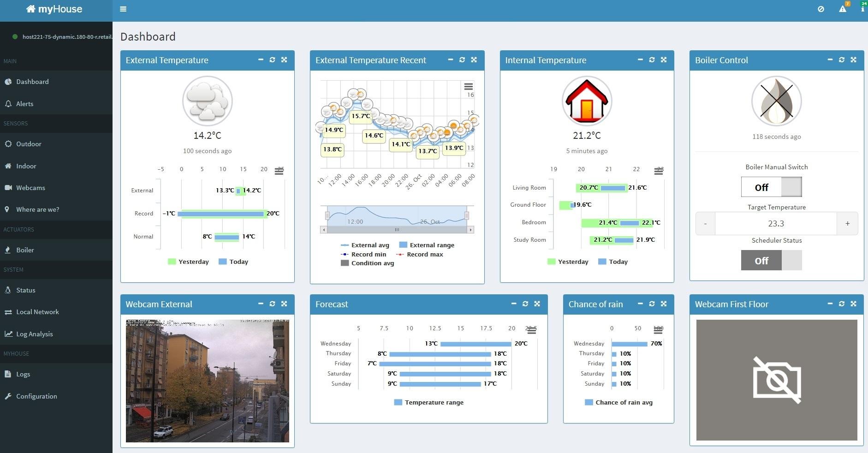Refresh the External Temperature widget
The height and width of the screenshot is (453, 868).
pyautogui.click(x=273, y=60)
